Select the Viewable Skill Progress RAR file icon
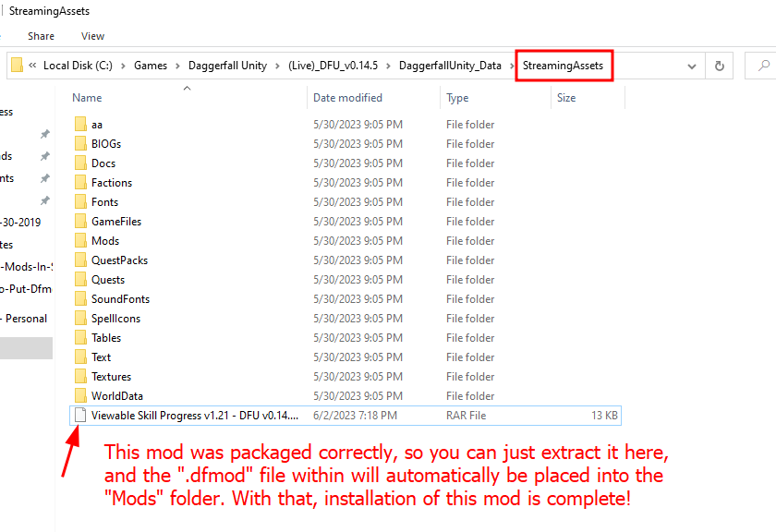 click(x=80, y=416)
